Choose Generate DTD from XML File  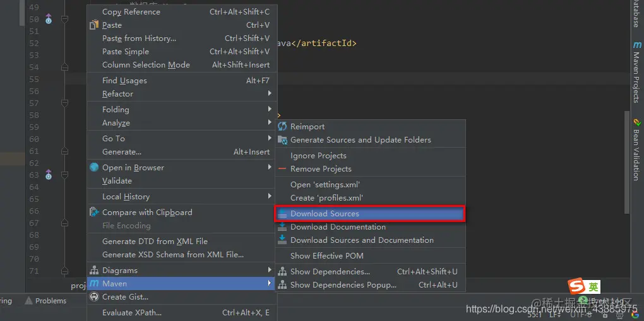pos(182,242)
